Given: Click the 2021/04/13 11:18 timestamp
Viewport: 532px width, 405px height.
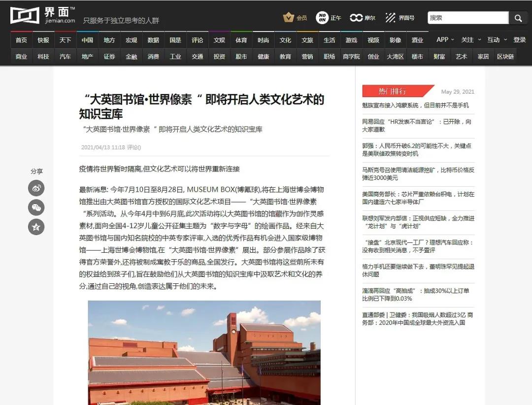Looking at the screenshot, I should 103,147.
